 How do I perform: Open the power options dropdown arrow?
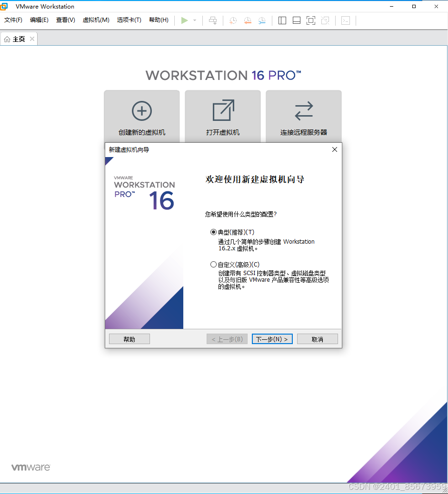tap(195, 20)
